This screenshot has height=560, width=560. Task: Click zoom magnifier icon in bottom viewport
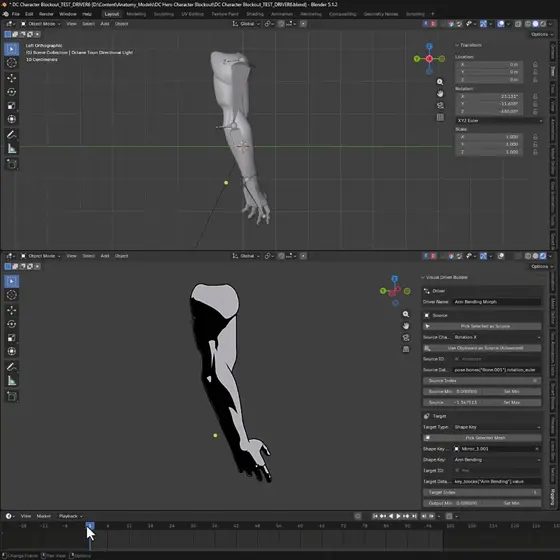pyautogui.click(x=406, y=314)
